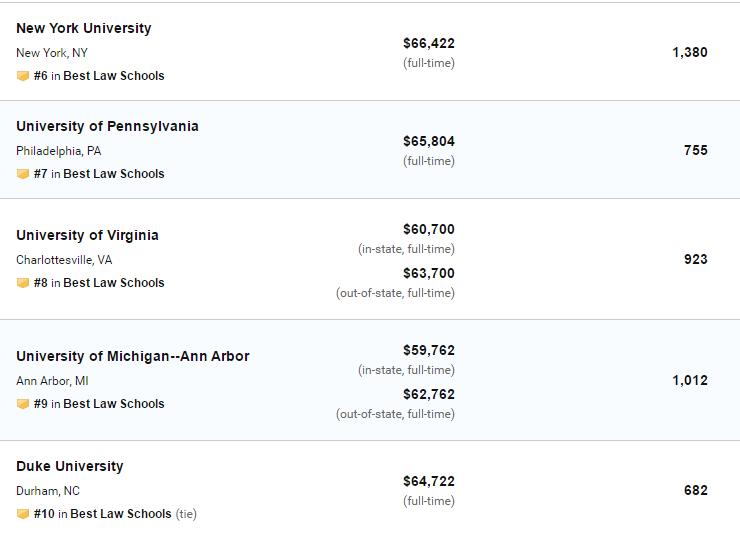Viewport: 740px width, 538px height.
Task: Open the Duke University school link
Action: [x=70, y=466]
